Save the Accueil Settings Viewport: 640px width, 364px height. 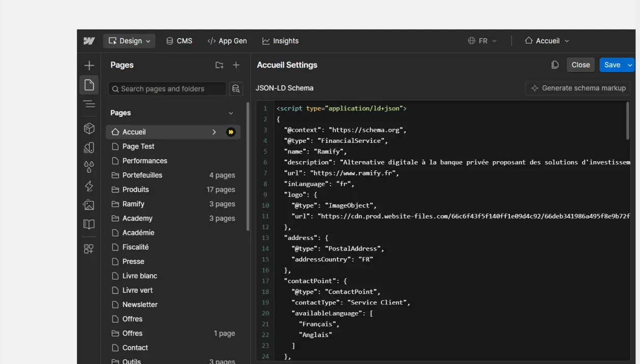(x=613, y=65)
